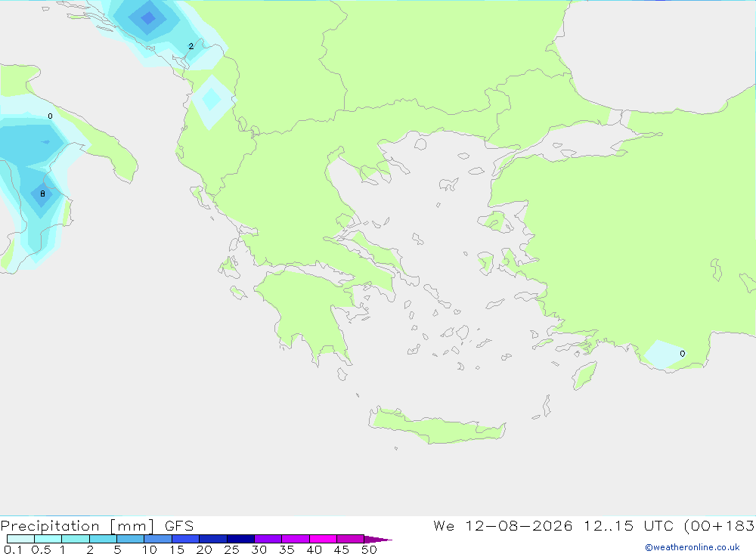Click the 0.1–0.5 mm legend color swatch
The height and width of the screenshot is (554, 756).
pos(20,539)
